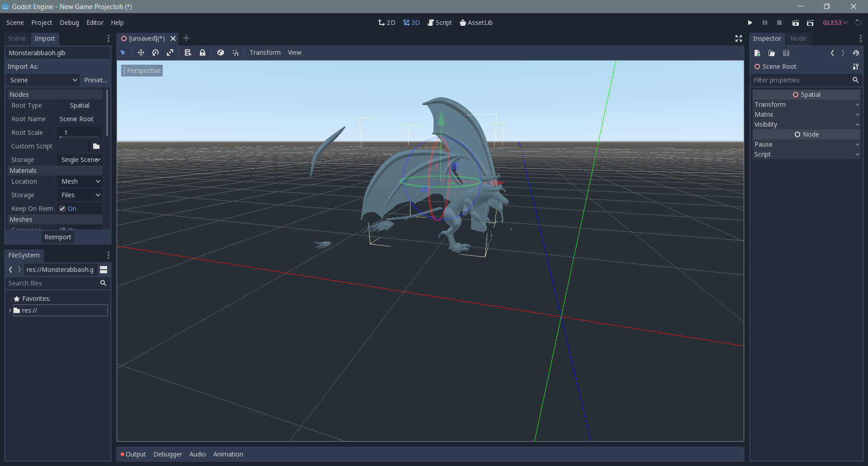Screen dimensions: 868x466
Task: Add a new scene tab
Action: 186,38
